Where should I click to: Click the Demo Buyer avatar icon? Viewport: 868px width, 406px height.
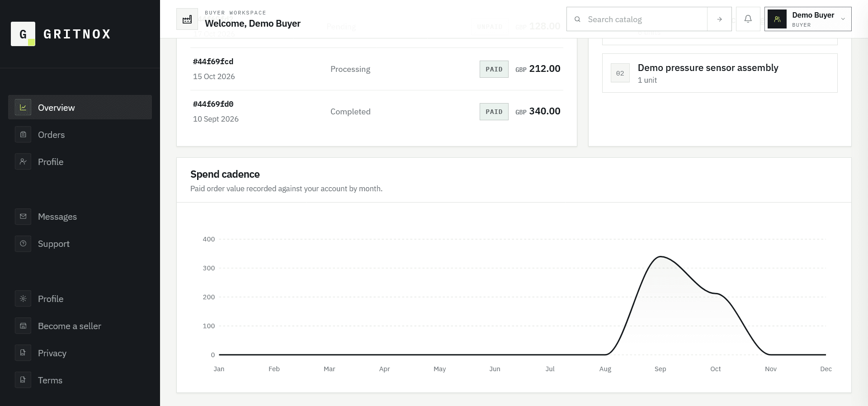[x=777, y=19]
